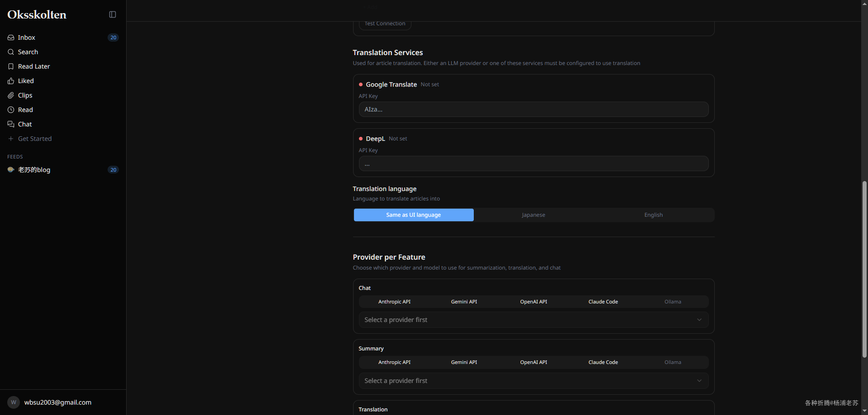Open Read Later bookmark icon
Image resolution: width=868 pixels, height=415 pixels.
[11, 66]
